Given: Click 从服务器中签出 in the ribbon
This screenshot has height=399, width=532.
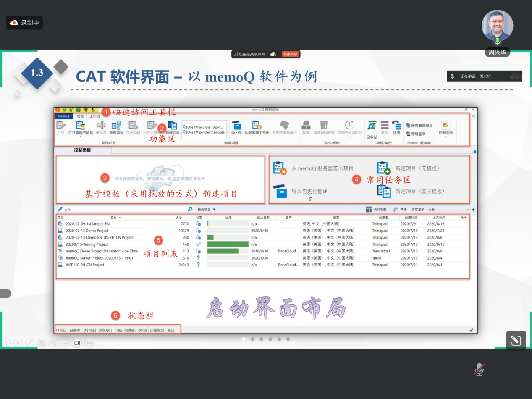Looking at the screenshot, I should (x=257, y=126).
